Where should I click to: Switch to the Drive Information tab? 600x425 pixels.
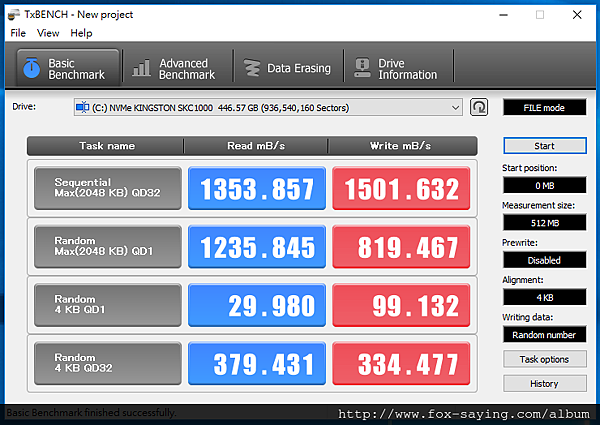pos(399,68)
